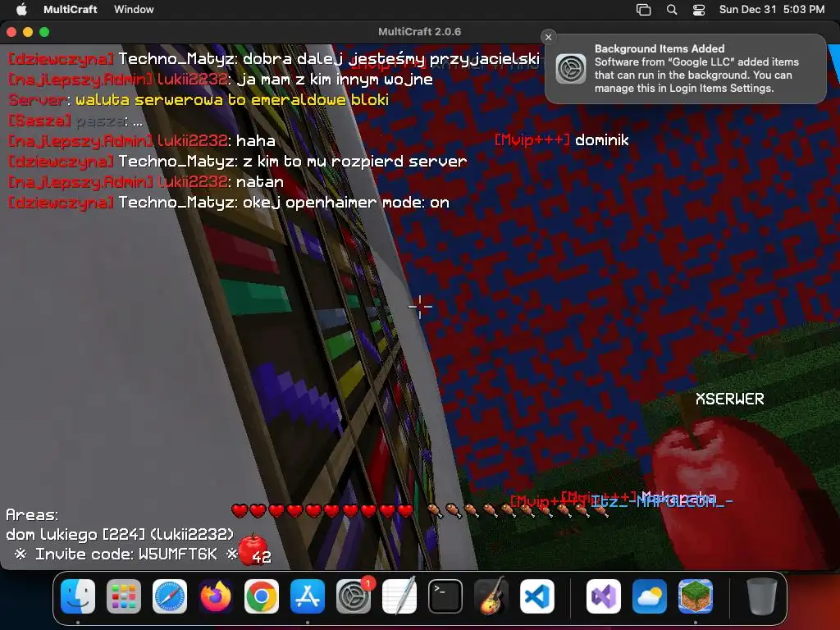
Task: Launch Firefox from the dock
Action: pos(216,596)
